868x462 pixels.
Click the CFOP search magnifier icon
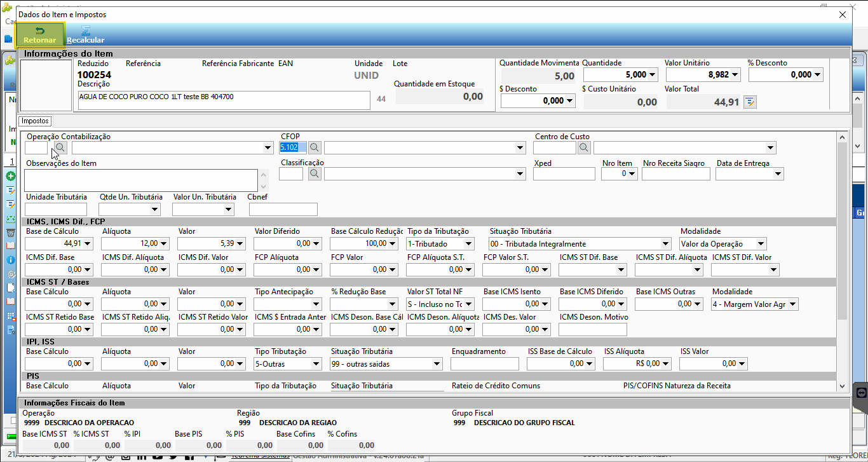pos(315,147)
